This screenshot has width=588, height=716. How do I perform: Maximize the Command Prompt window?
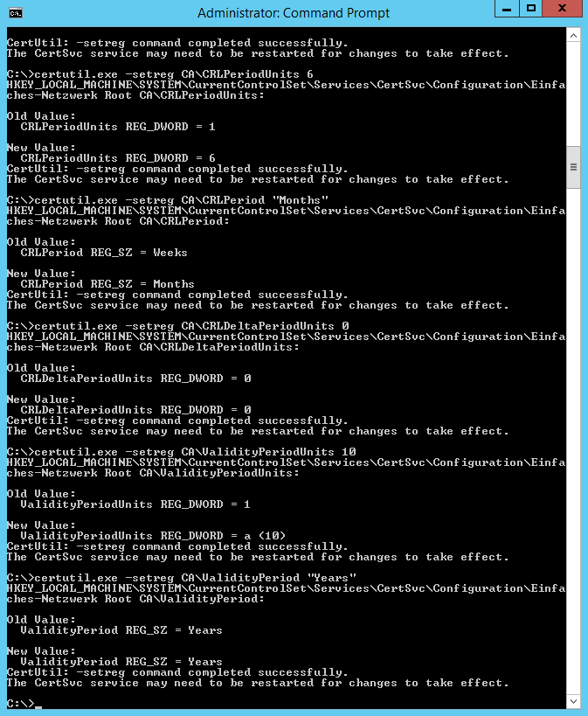(530, 9)
